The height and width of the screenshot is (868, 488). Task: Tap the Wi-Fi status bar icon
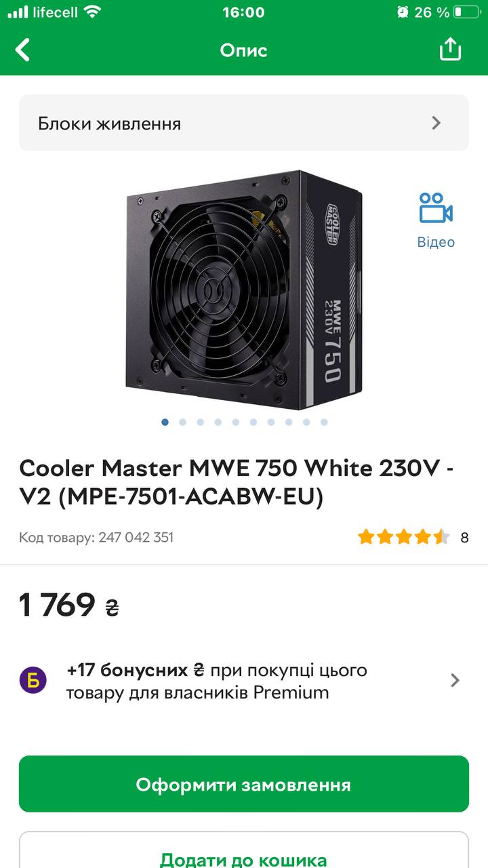(92, 12)
